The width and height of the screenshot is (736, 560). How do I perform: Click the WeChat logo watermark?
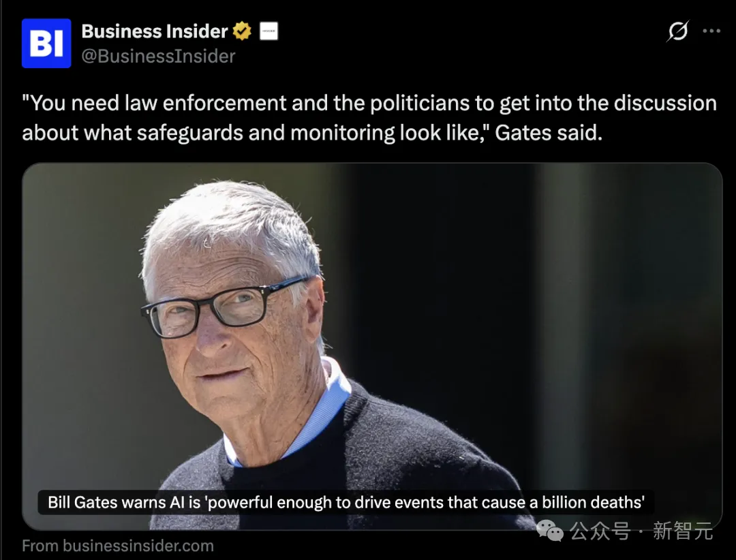click(x=550, y=531)
